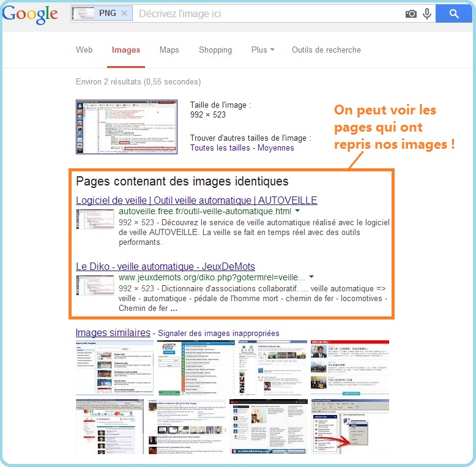This screenshot has height=467, width=476.
Task: Open the Le Diko veille automatique link
Action: tap(165, 266)
